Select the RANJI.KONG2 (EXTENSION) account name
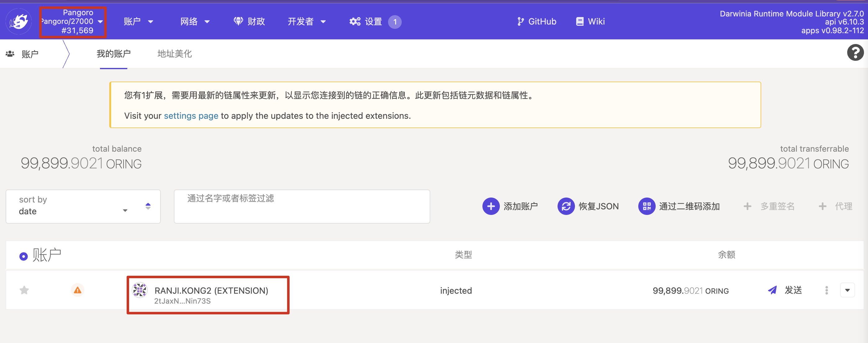Image resolution: width=868 pixels, height=343 pixels. click(x=211, y=291)
